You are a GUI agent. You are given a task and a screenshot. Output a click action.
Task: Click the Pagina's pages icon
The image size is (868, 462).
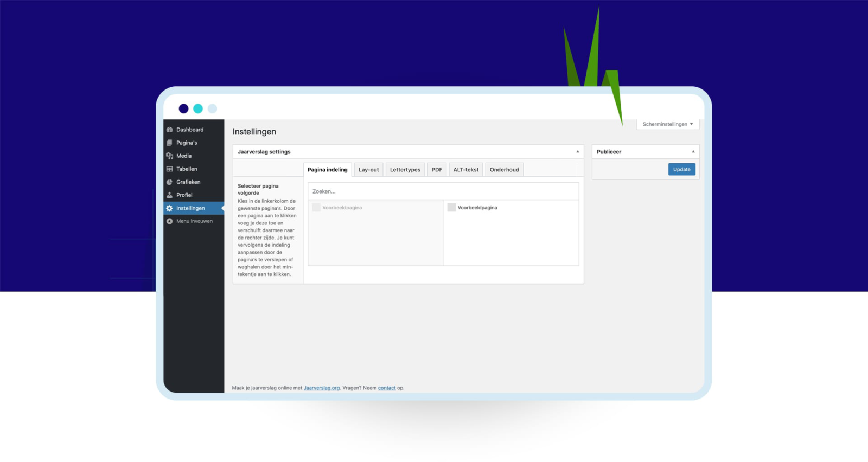pyautogui.click(x=170, y=143)
